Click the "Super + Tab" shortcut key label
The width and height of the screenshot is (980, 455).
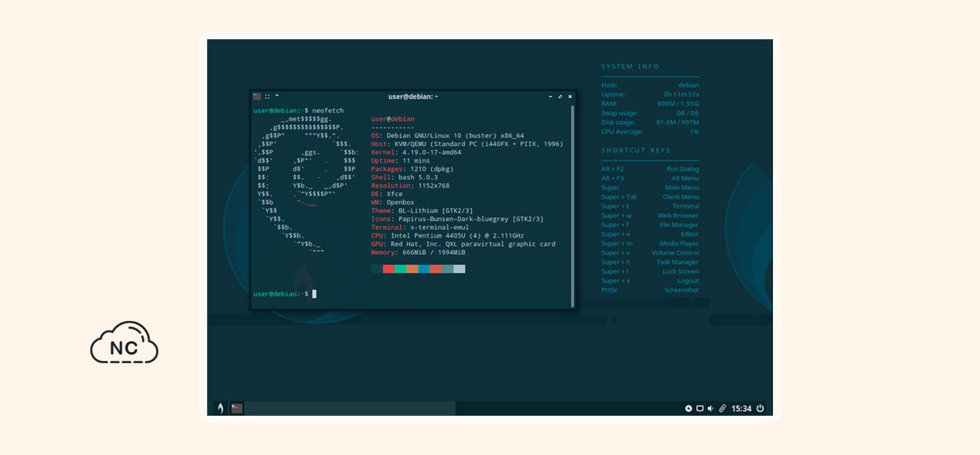(x=619, y=197)
